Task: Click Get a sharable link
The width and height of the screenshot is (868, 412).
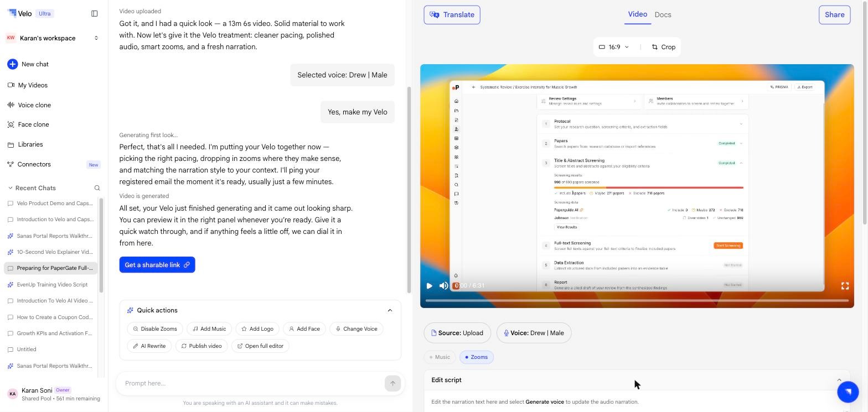Action: pyautogui.click(x=157, y=265)
